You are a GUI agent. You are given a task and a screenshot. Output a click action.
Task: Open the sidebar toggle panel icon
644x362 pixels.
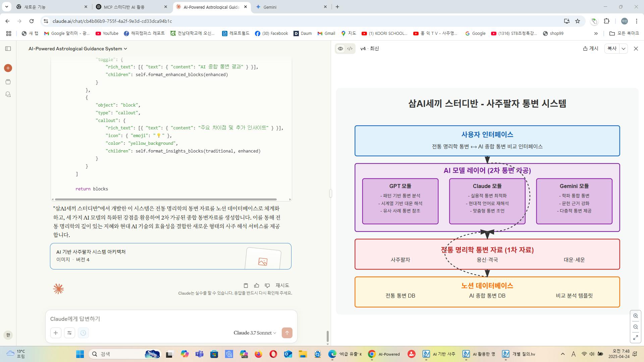[8, 49]
